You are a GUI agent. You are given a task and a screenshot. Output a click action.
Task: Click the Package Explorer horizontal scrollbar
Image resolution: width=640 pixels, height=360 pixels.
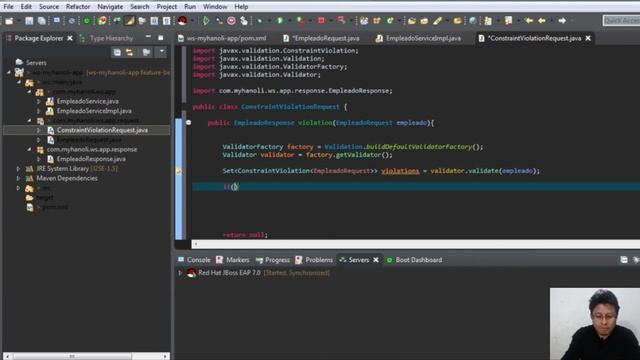87,356
